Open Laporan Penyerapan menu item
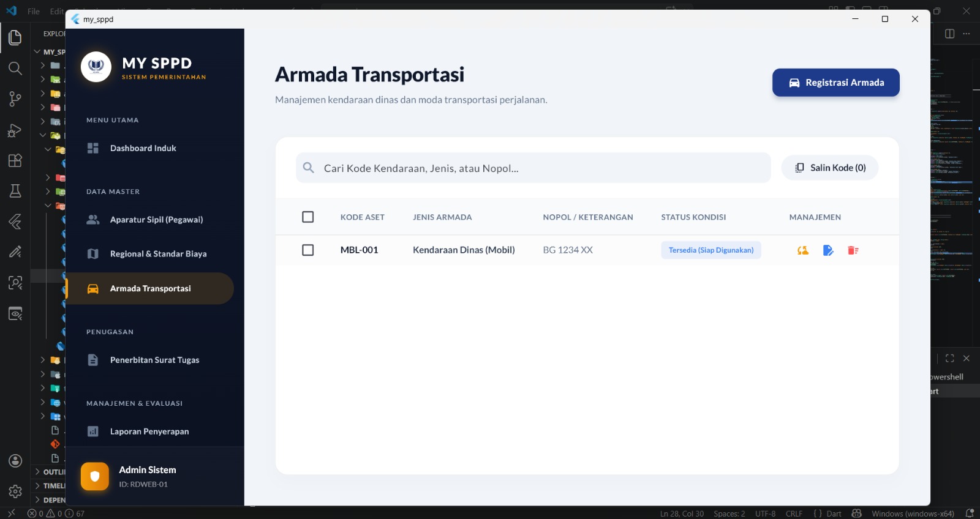The width and height of the screenshot is (980, 519). tap(149, 431)
